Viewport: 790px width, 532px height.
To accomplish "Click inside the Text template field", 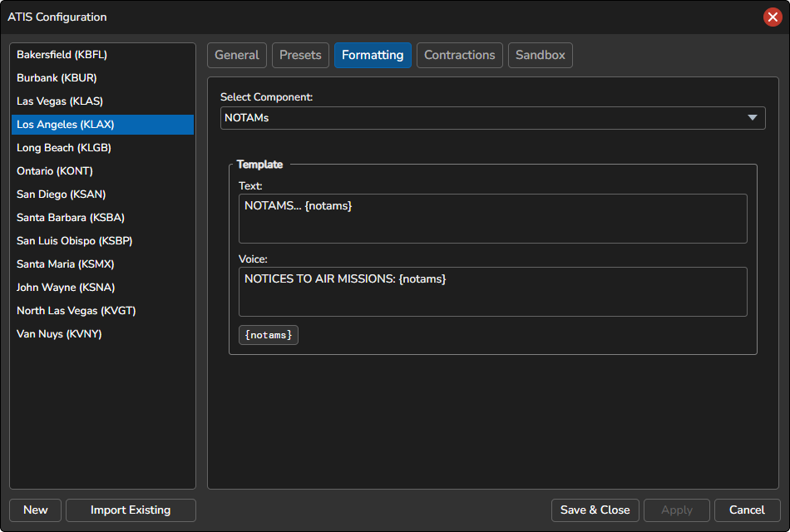I will 492,219.
